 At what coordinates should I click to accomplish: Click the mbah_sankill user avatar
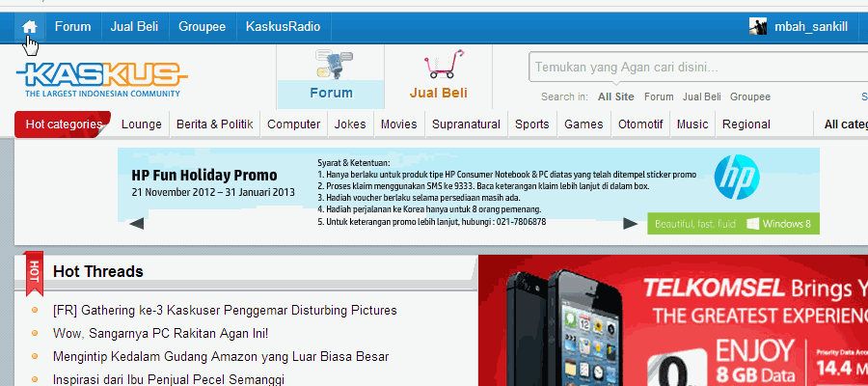tap(758, 27)
